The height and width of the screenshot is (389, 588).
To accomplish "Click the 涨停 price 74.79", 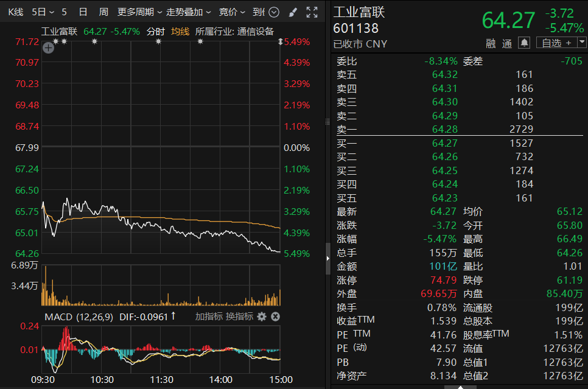I will pyautogui.click(x=444, y=280).
